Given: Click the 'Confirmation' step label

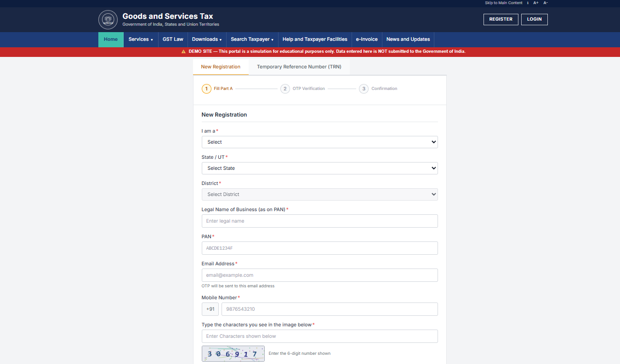Looking at the screenshot, I should coord(384,89).
